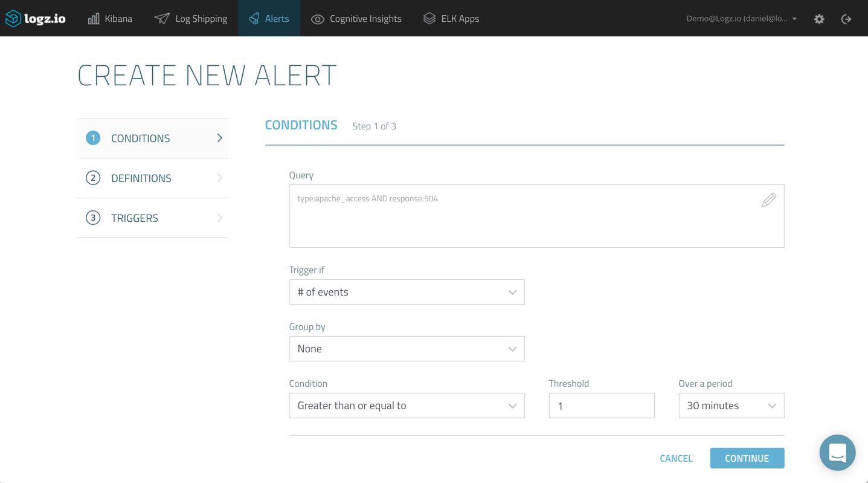The width and height of the screenshot is (868, 483).
Task: Click the Log Shipping paper plane icon
Action: [x=161, y=19]
